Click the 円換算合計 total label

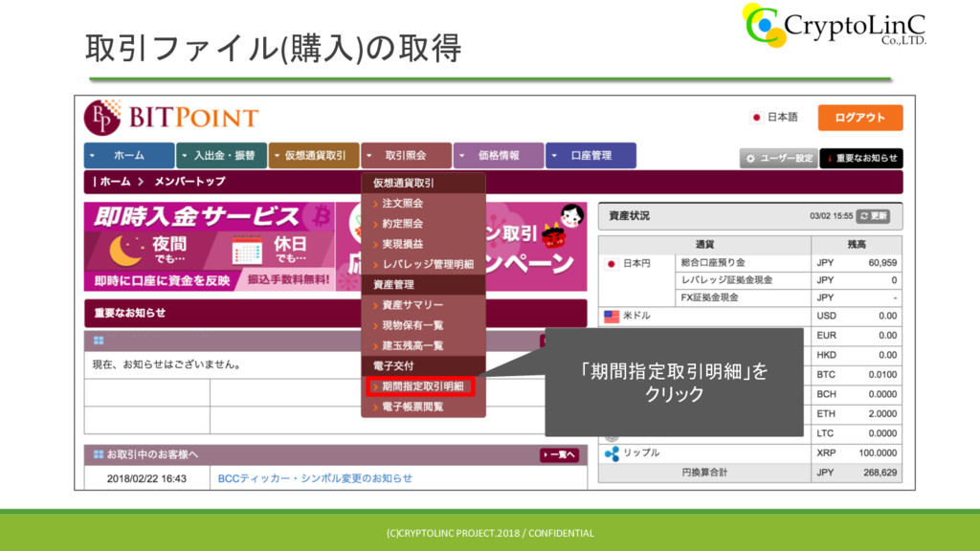coord(704,473)
